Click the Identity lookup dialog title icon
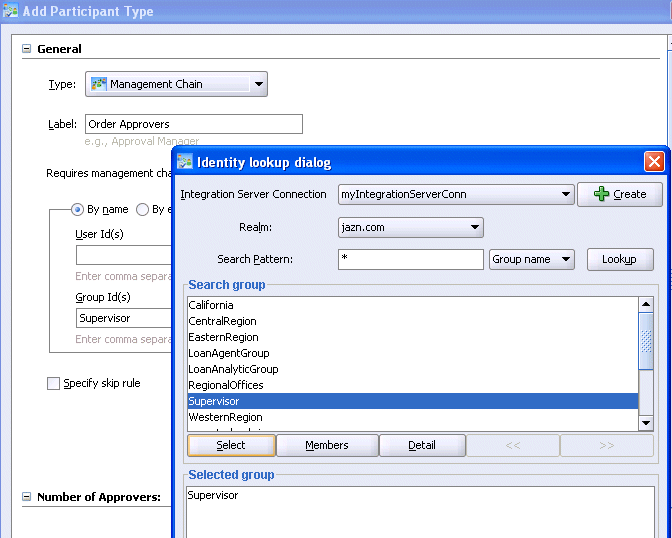 point(185,162)
